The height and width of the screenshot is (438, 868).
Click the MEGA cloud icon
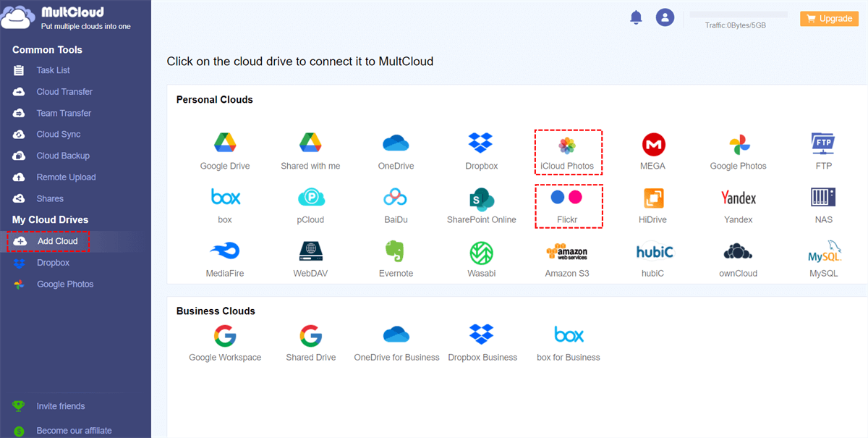click(x=652, y=145)
